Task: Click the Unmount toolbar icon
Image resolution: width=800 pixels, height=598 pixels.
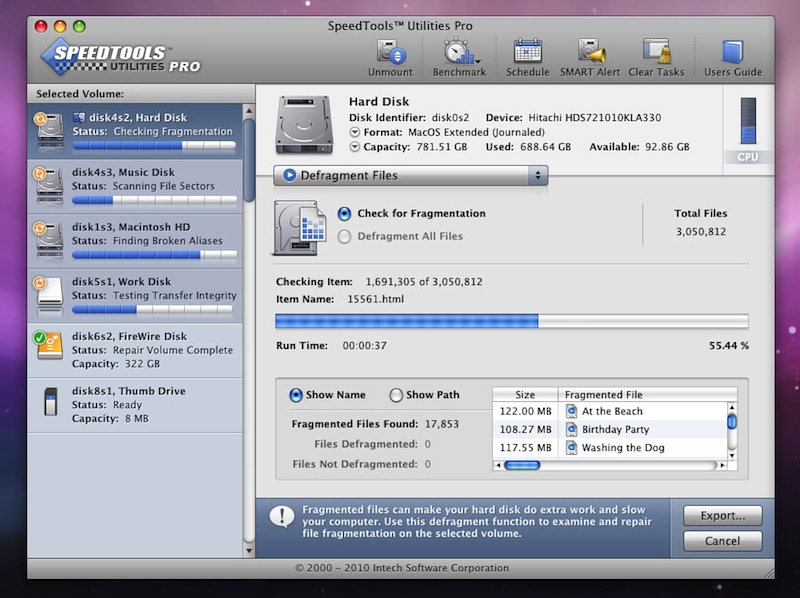Action: click(390, 52)
